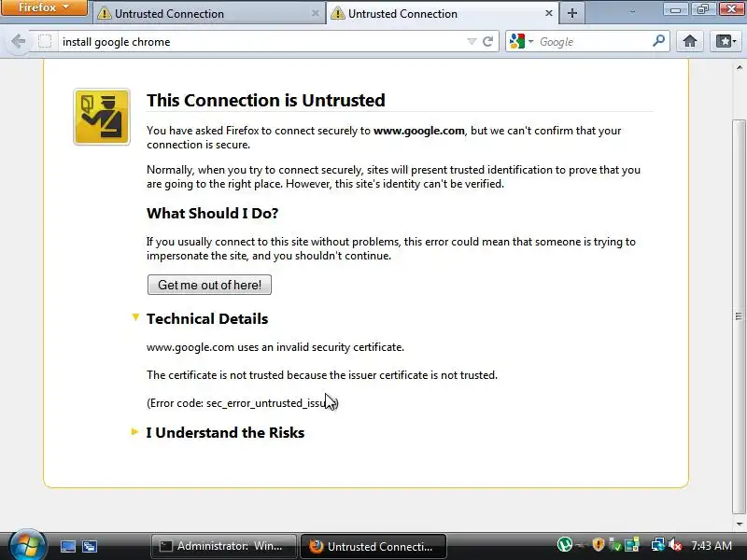
Task: Close the active Untrusted Connection tab
Action: click(549, 13)
